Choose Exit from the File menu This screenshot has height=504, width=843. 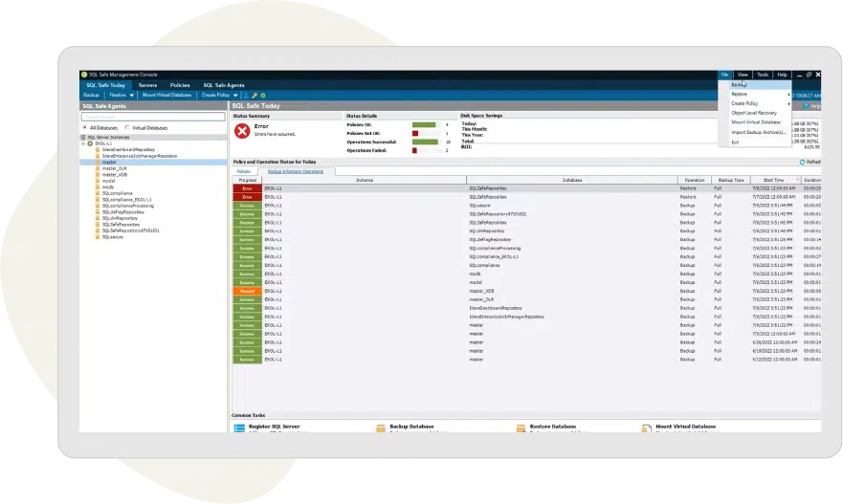(755, 142)
